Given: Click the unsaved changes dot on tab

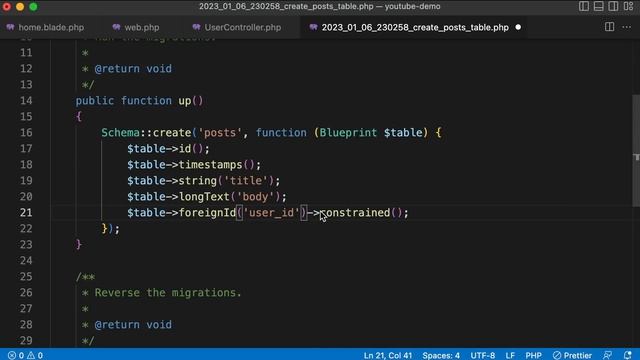Looking at the screenshot, I should point(518,27).
